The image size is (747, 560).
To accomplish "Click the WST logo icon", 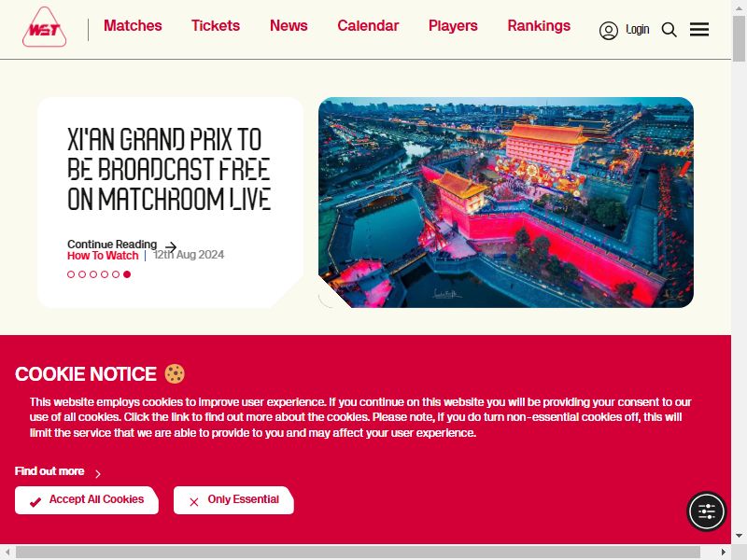I will 44,27.
